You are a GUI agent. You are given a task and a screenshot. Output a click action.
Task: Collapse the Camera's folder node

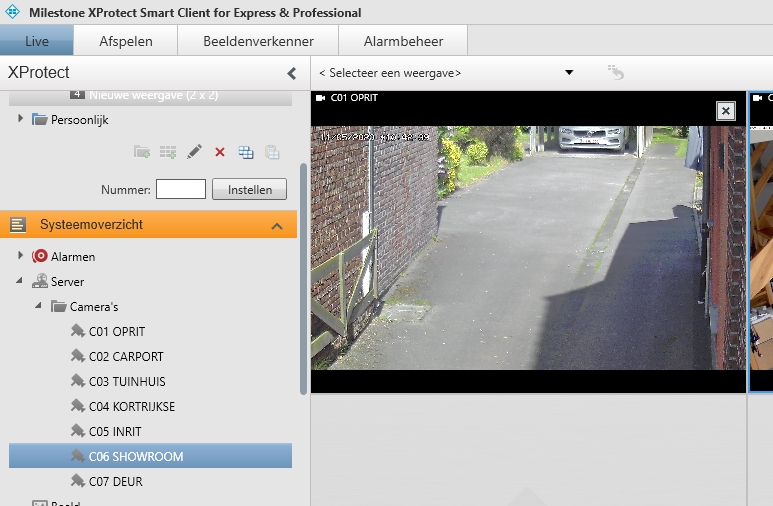pyautogui.click(x=38, y=306)
